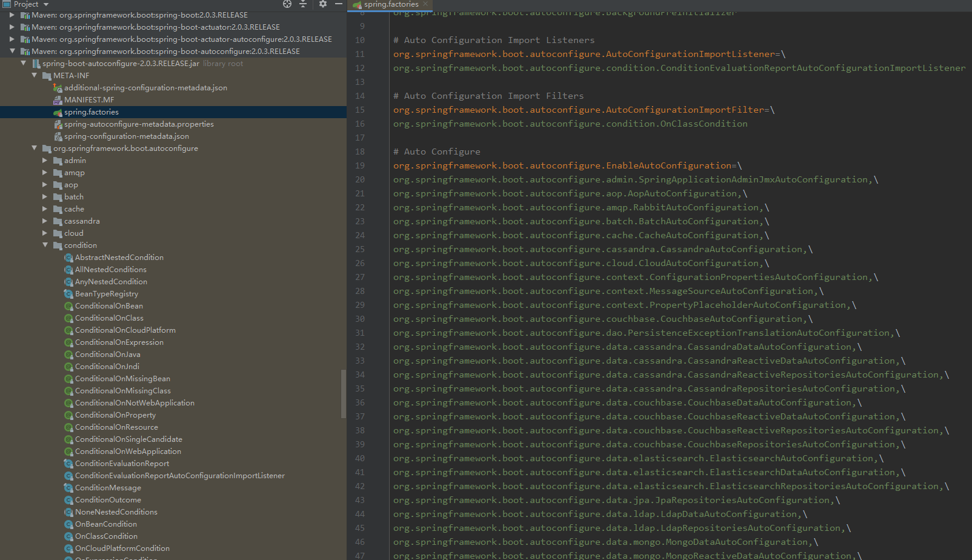The width and height of the screenshot is (972, 560).
Task: Select ConditionMessage class
Action: click(108, 488)
